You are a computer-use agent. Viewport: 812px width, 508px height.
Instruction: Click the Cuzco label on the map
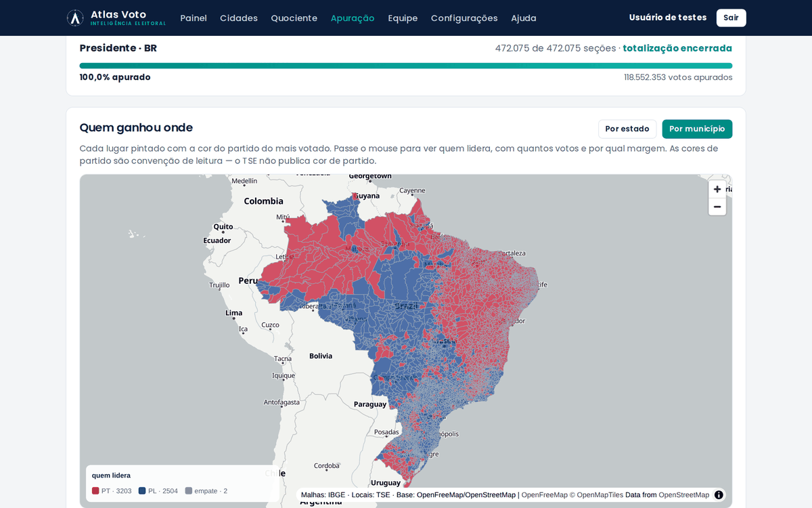tap(270, 325)
